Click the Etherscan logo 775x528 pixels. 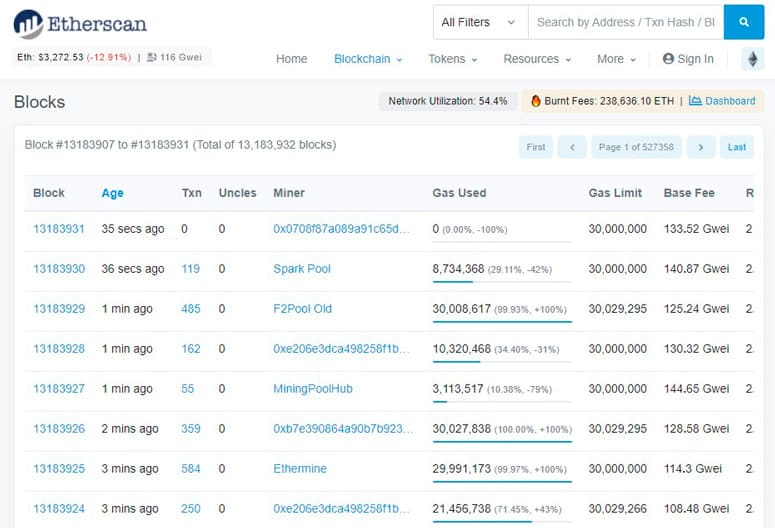pos(80,24)
